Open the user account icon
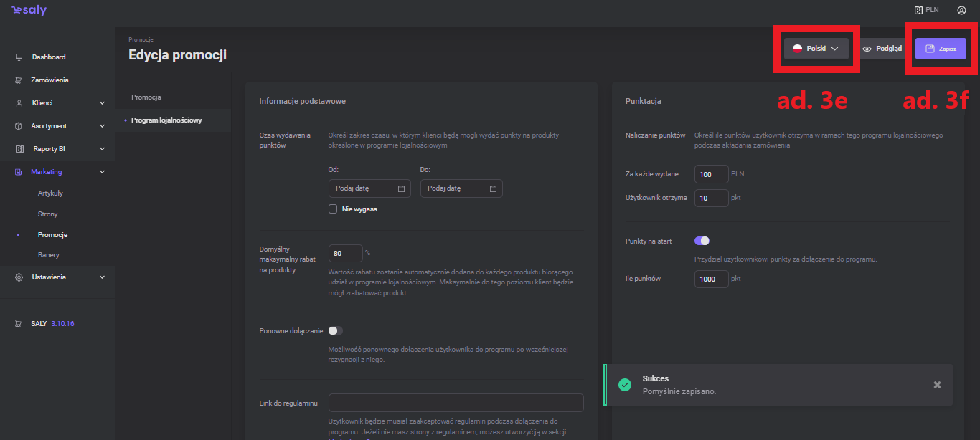The image size is (980, 440). click(x=961, y=11)
